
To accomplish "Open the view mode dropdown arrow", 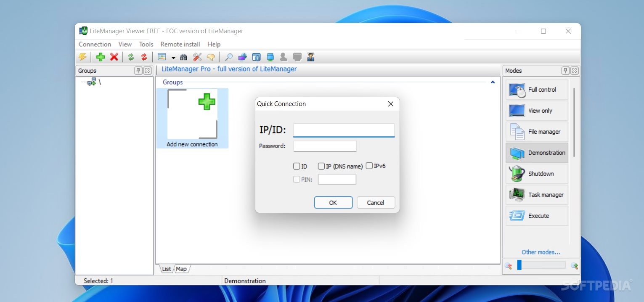I will pos(173,58).
